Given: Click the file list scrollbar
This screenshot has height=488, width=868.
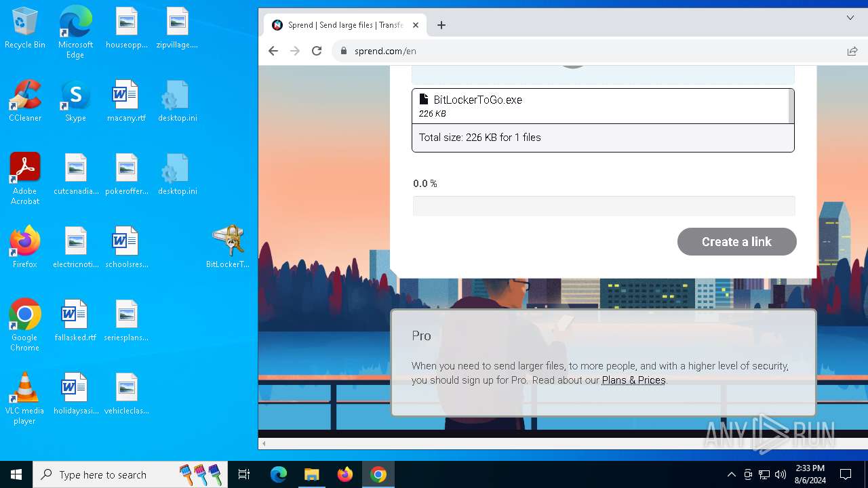Looking at the screenshot, I should 791,106.
